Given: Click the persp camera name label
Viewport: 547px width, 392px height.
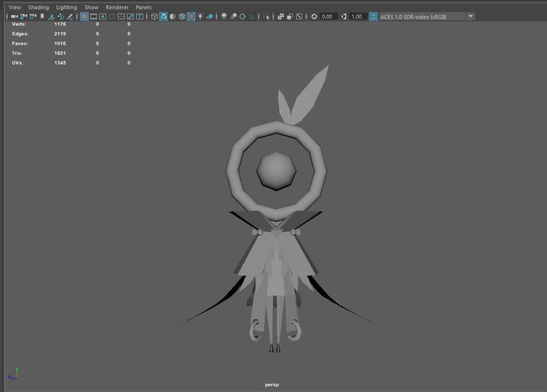Looking at the screenshot, I should click(x=272, y=385).
